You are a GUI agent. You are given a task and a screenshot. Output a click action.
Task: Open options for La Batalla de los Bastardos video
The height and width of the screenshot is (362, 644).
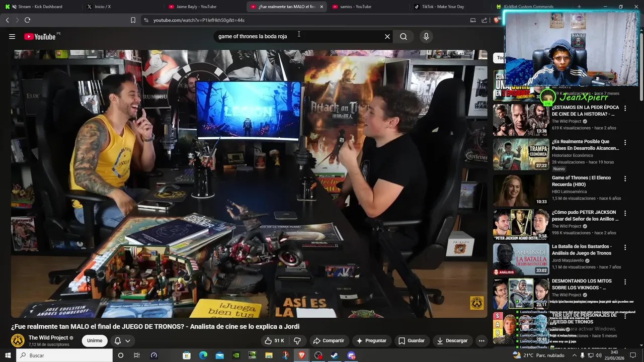click(625, 247)
